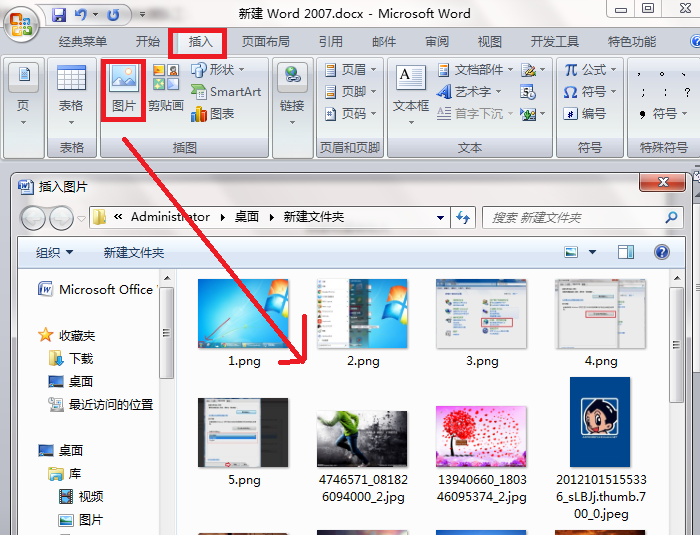This screenshot has width=700, height=535.
Task: Open the 形状 shapes gallery
Action: click(x=217, y=70)
